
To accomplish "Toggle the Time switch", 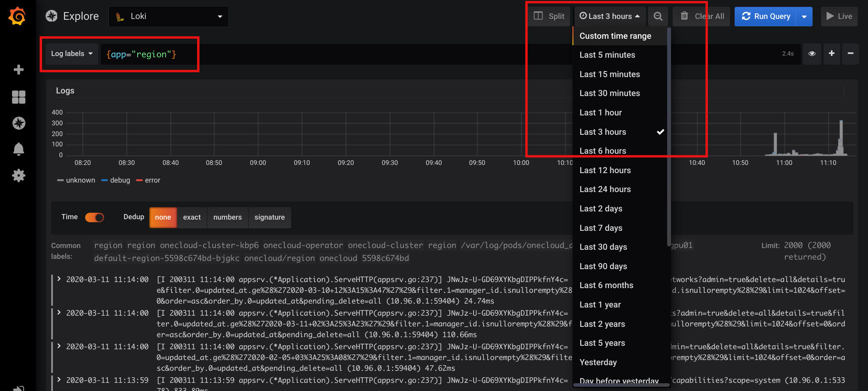I will click(95, 217).
